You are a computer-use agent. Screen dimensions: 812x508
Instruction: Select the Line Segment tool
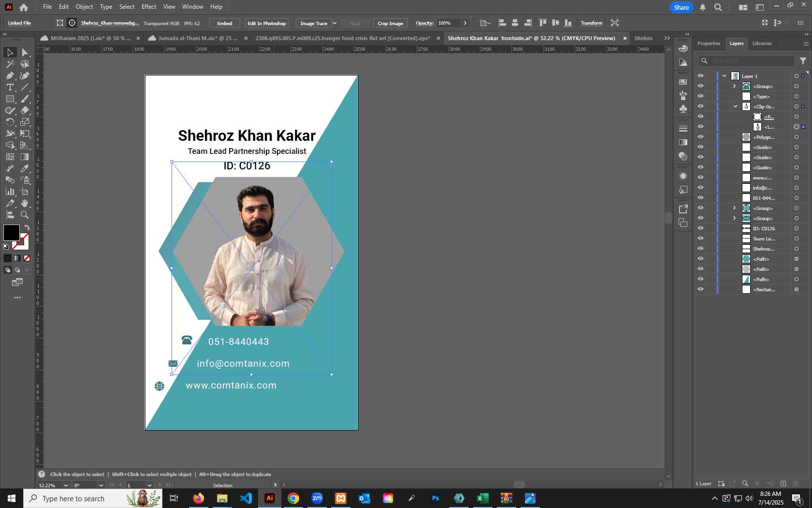point(25,87)
